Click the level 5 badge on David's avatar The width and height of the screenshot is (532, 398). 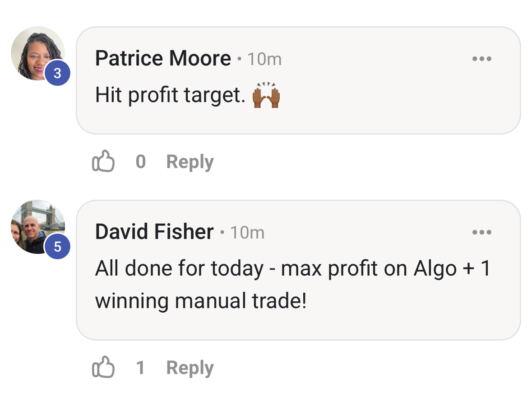point(57,246)
